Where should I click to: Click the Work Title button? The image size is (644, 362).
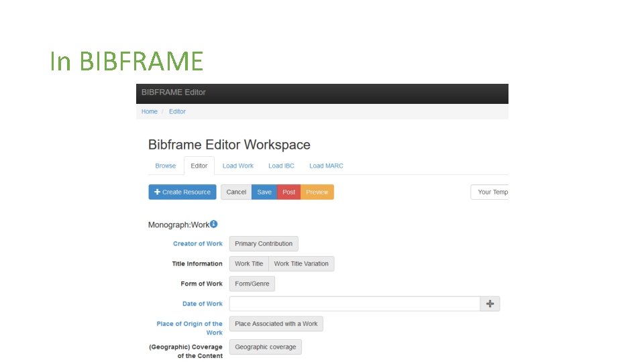pos(249,264)
